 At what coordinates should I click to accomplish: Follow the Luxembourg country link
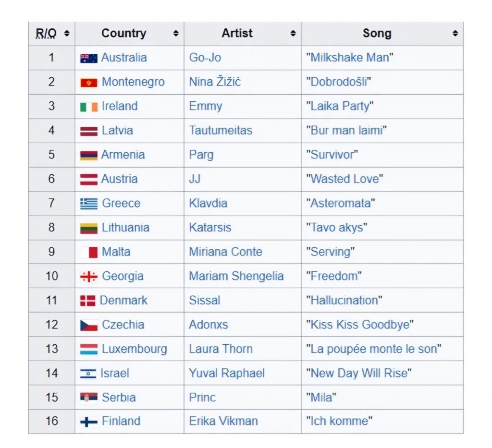[135, 349]
